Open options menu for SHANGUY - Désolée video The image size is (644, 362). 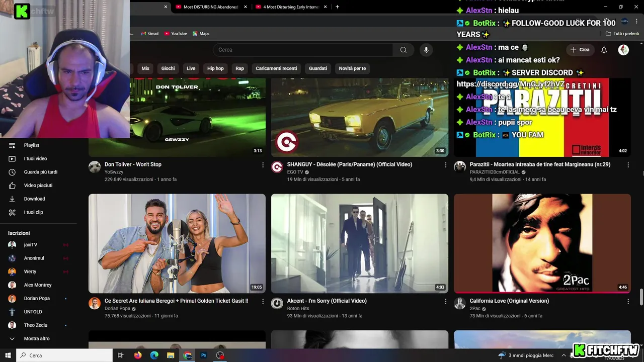(445, 165)
